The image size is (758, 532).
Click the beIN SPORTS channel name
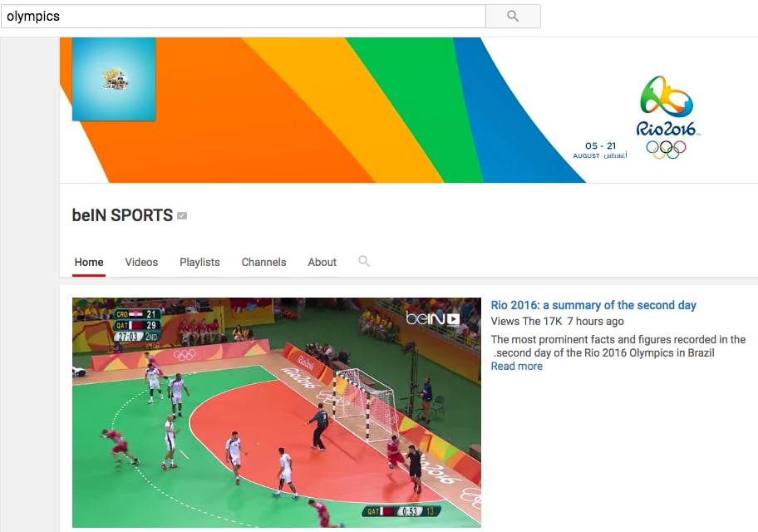tap(122, 215)
